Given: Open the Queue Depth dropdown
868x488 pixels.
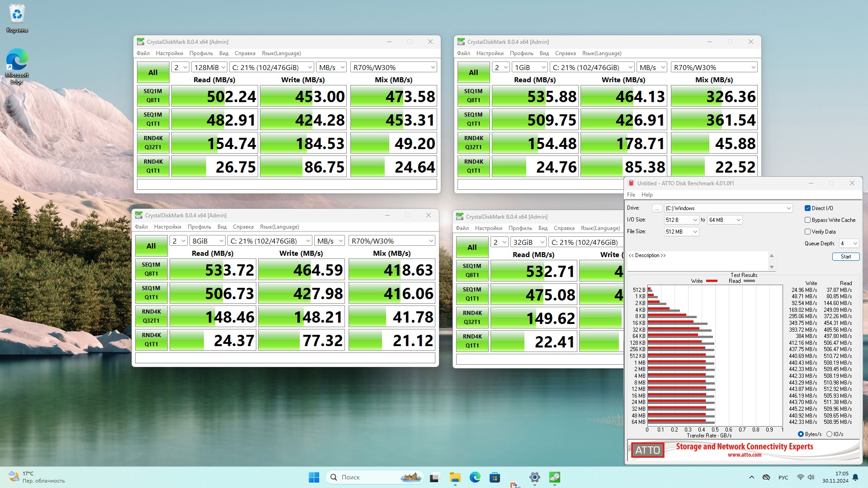Looking at the screenshot, I should tap(849, 244).
